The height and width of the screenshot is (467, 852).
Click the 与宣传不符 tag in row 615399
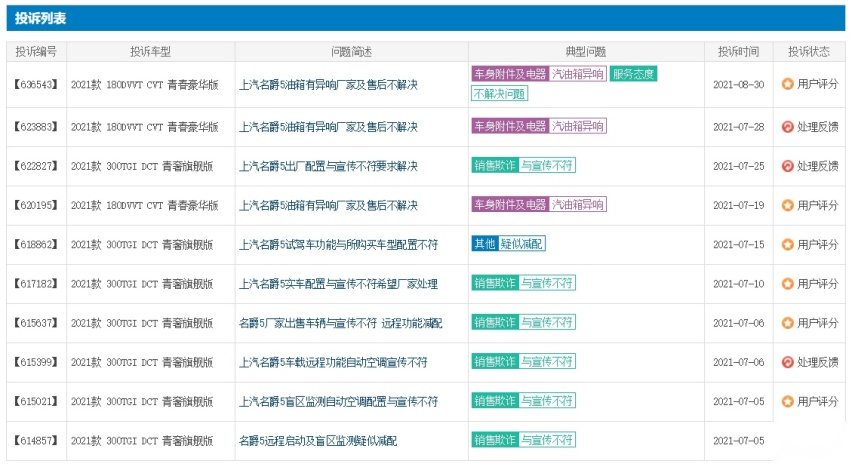point(547,361)
